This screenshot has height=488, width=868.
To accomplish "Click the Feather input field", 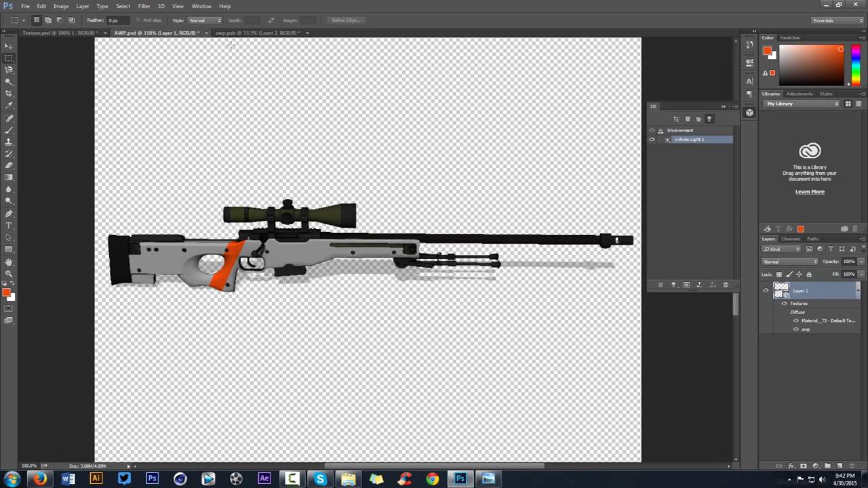I will pos(119,20).
